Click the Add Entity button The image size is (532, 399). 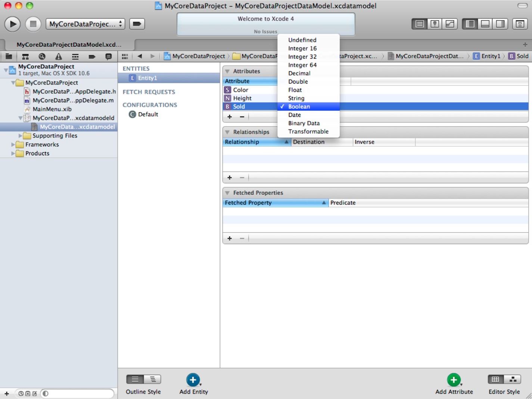point(193,384)
